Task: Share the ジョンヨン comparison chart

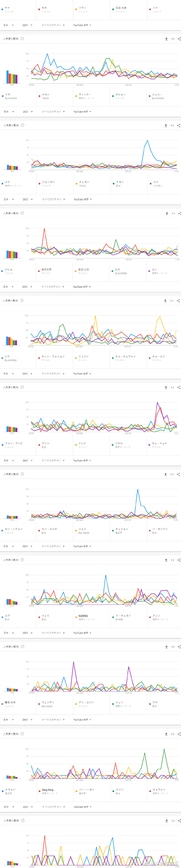Action: tap(179, 213)
